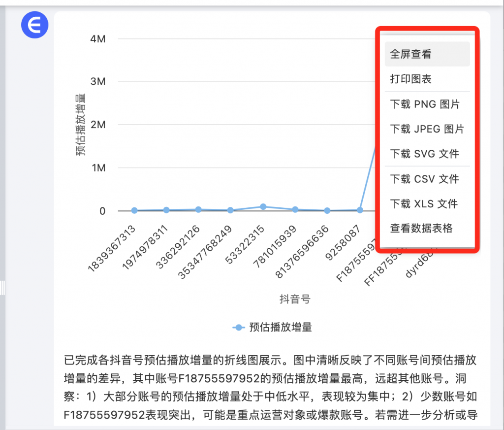Click the data point for 1839367313
Image resolution: width=504 pixels, height=430 pixels.
point(134,210)
